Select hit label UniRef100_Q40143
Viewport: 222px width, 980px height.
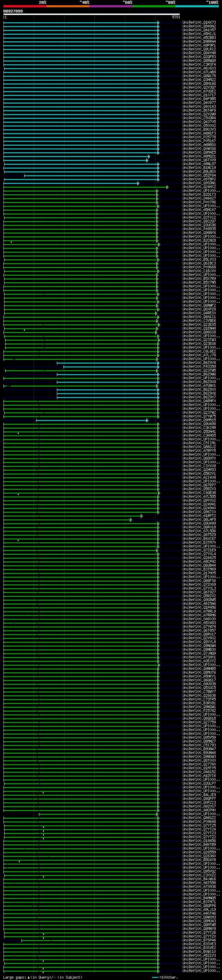[x=199, y=106]
